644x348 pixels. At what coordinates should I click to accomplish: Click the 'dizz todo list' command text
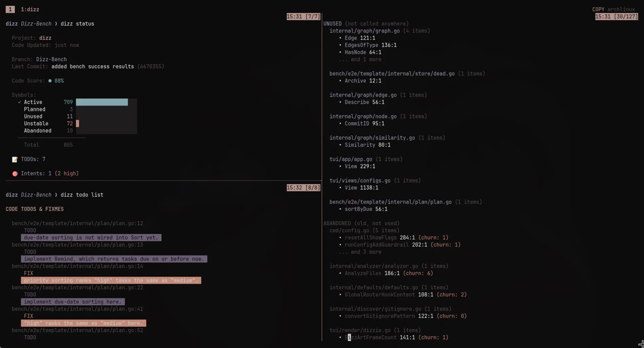click(x=82, y=195)
